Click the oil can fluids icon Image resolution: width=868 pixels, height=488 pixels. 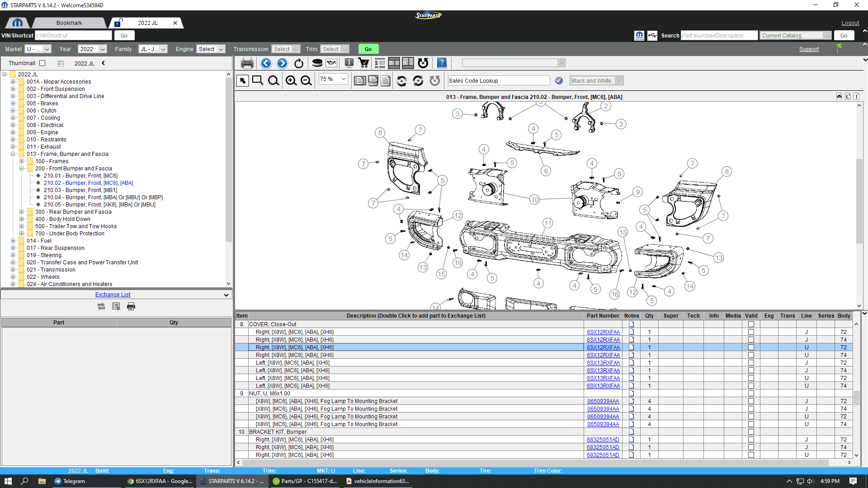332,63
